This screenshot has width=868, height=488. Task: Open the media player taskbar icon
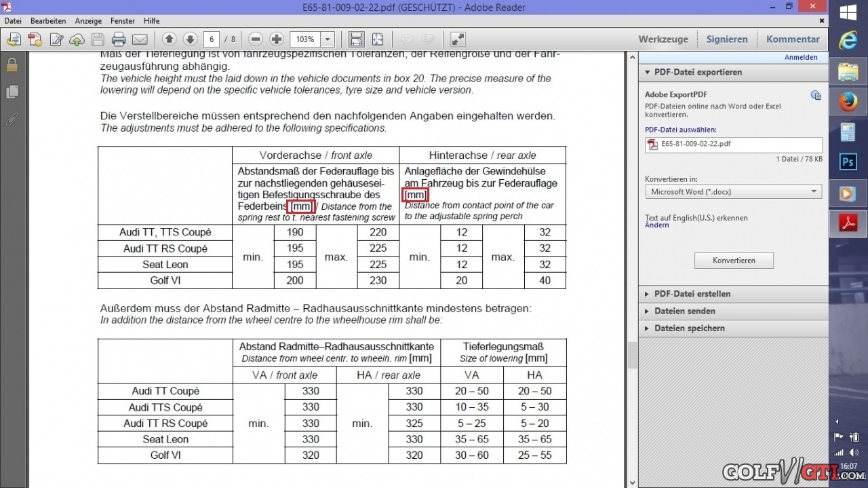click(848, 193)
